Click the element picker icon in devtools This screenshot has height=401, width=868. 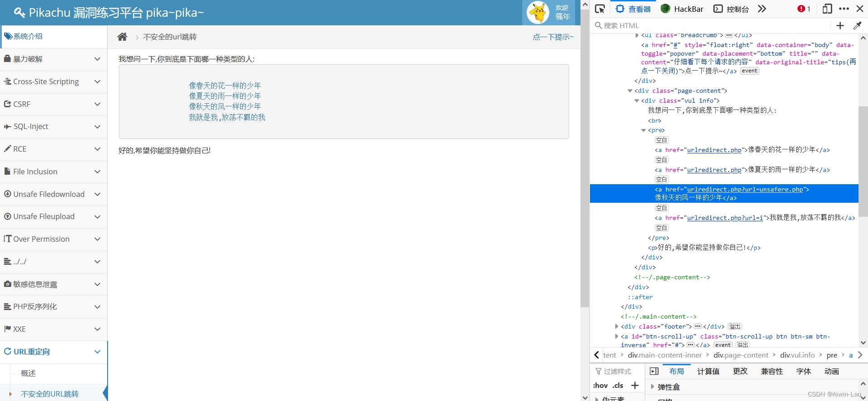pos(600,9)
